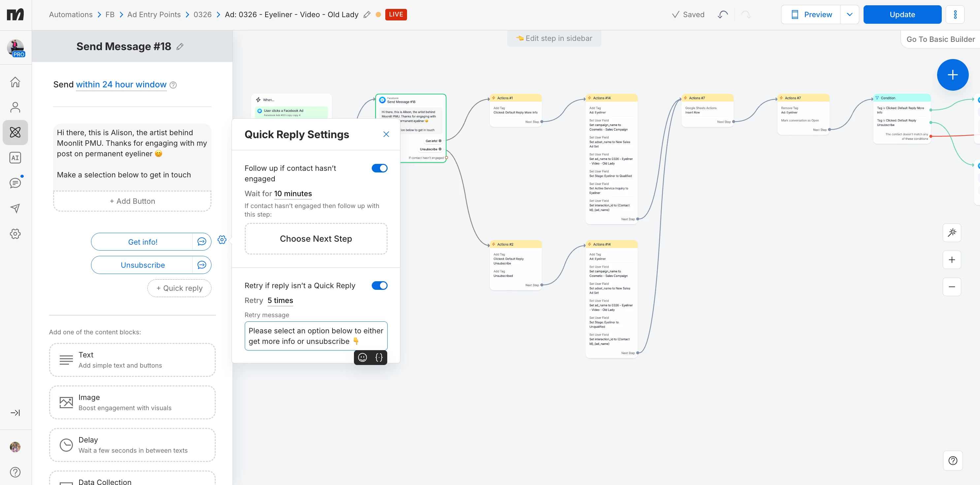This screenshot has width=980, height=485.
Task: Click the Contacts person icon
Action: click(x=15, y=107)
